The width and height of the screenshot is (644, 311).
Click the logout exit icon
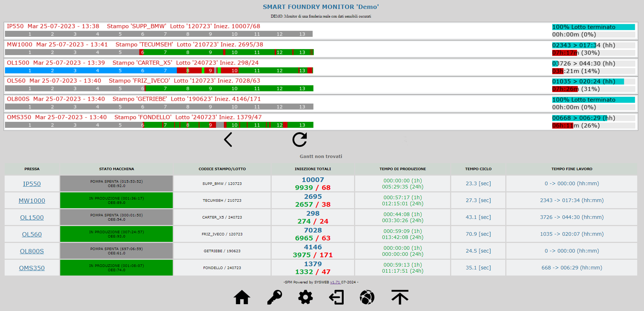coord(337,297)
